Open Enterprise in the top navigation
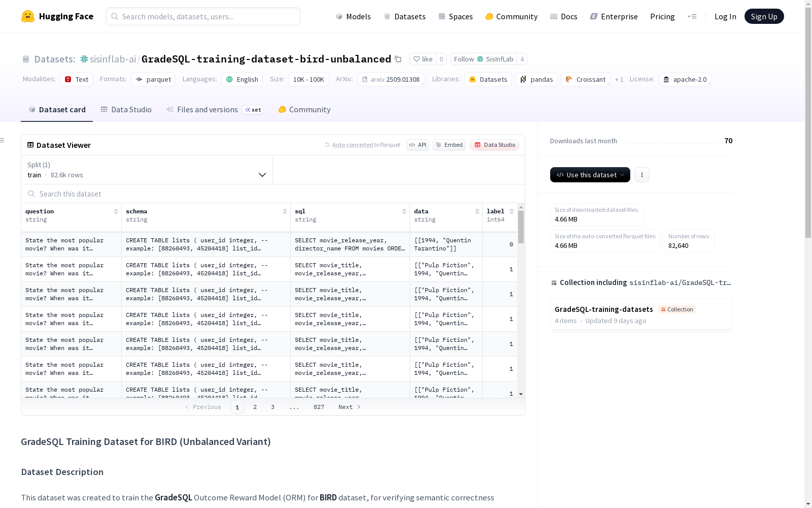The image size is (812, 508). click(x=614, y=16)
